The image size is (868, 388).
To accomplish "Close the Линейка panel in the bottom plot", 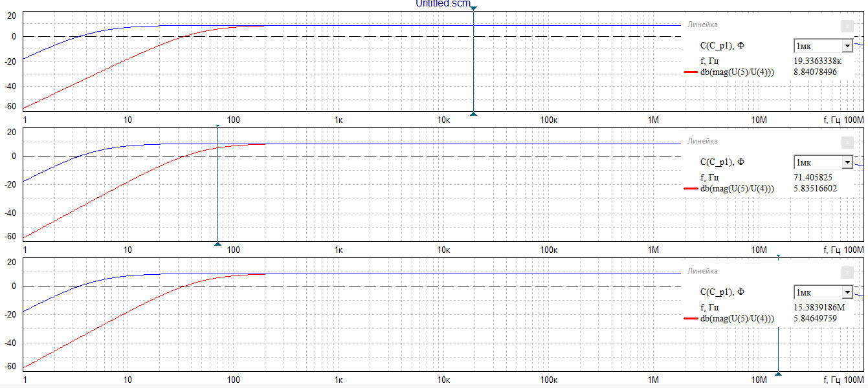I will tap(847, 272).
